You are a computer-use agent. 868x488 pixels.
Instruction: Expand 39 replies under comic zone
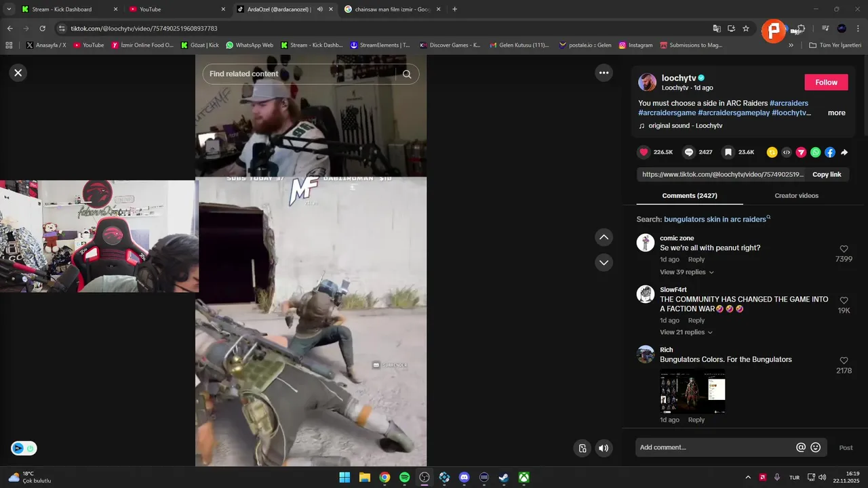coord(686,272)
